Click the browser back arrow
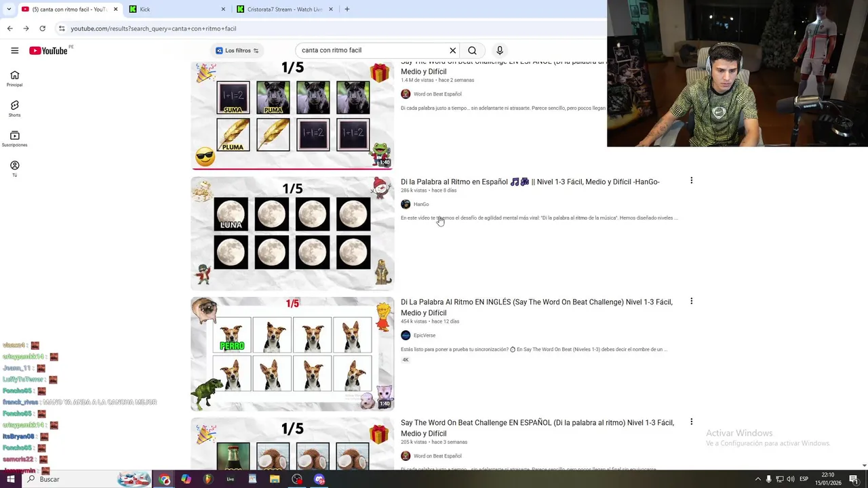Screen dimensions: 868x488 (x=9, y=28)
